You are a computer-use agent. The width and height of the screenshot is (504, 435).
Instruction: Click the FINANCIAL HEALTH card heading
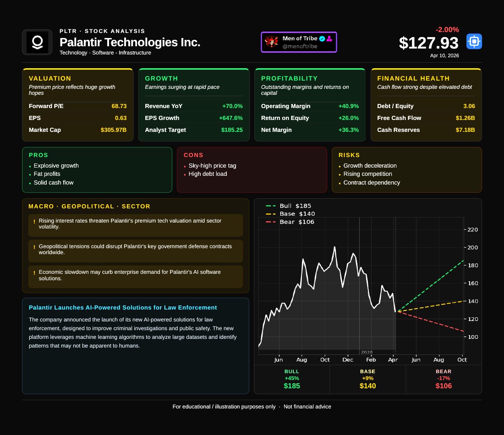tap(413, 78)
